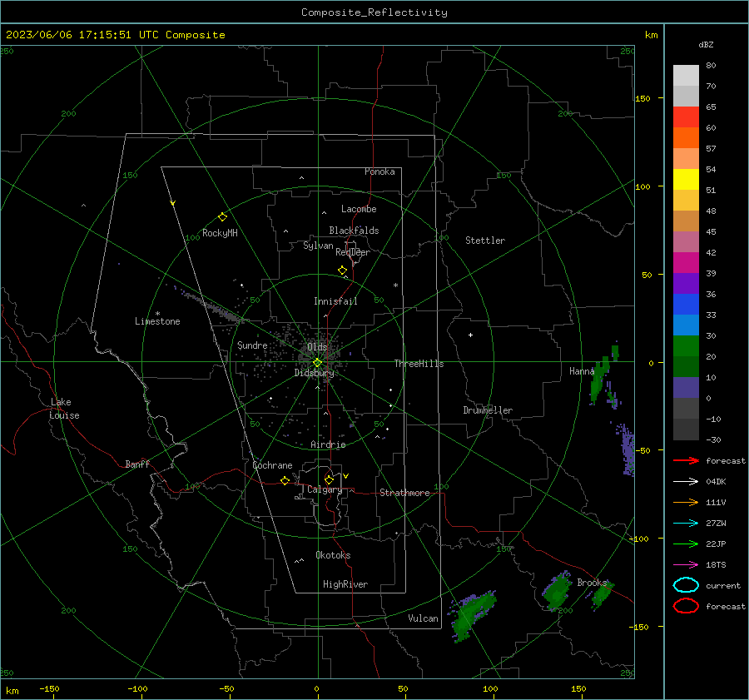Click the Calgary label
749x700 pixels.
[325, 489]
